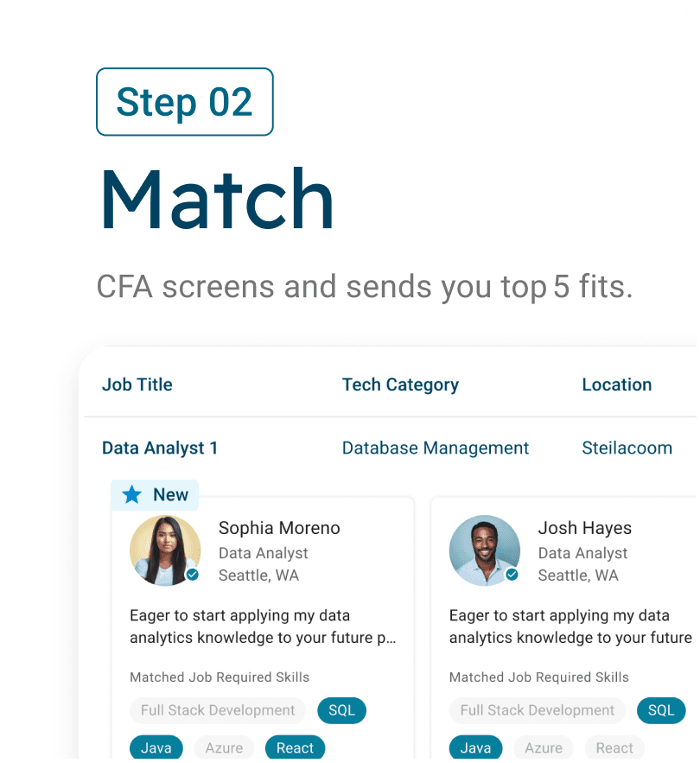Select the Tech Category column header
This screenshot has width=700, height=763.
pyautogui.click(x=400, y=385)
